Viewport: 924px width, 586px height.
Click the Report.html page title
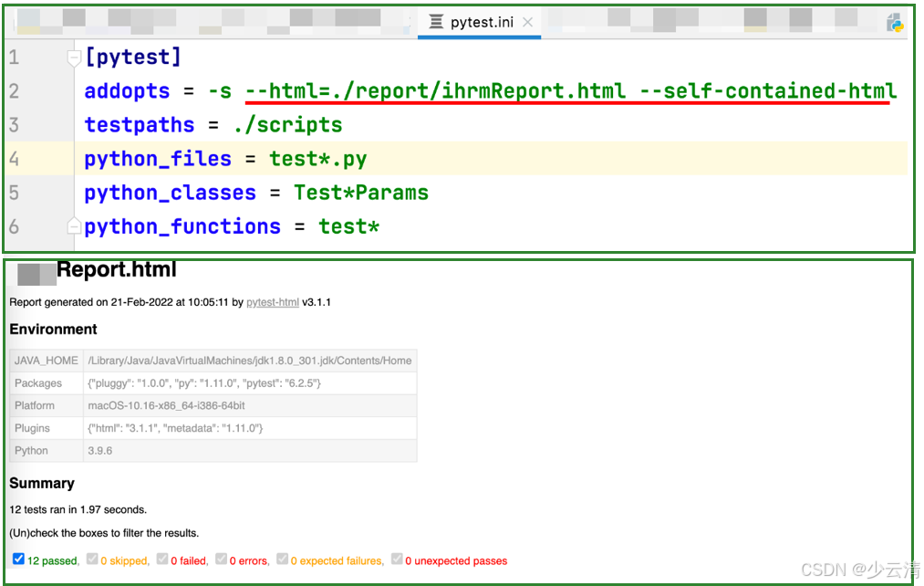point(116,269)
